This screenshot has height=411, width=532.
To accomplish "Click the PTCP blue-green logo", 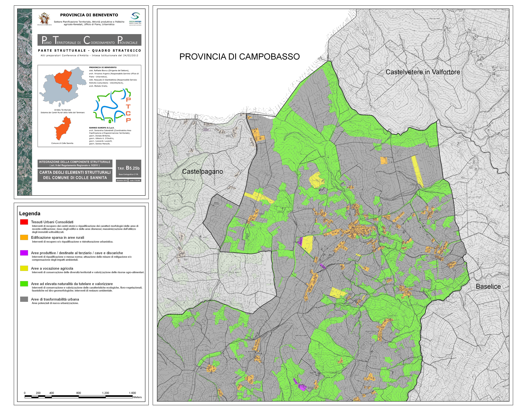I will pos(112,106).
